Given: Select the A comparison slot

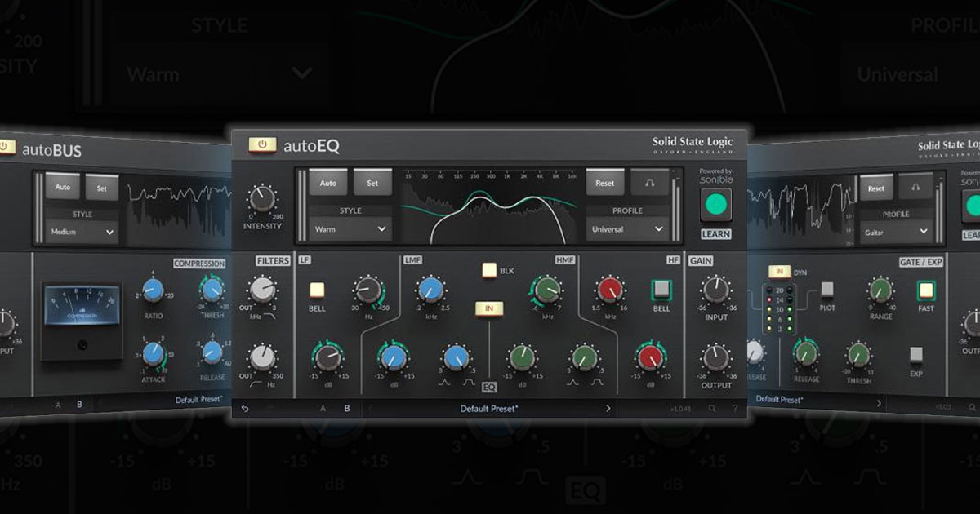Looking at the screenshot, I should 322,408.
